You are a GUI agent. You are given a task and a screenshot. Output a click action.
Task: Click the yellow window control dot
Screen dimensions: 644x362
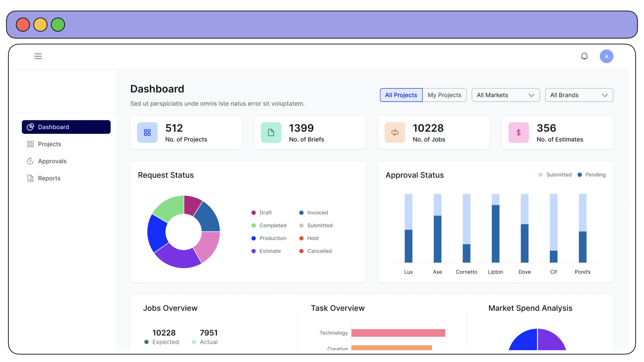(x=40, y=24)
